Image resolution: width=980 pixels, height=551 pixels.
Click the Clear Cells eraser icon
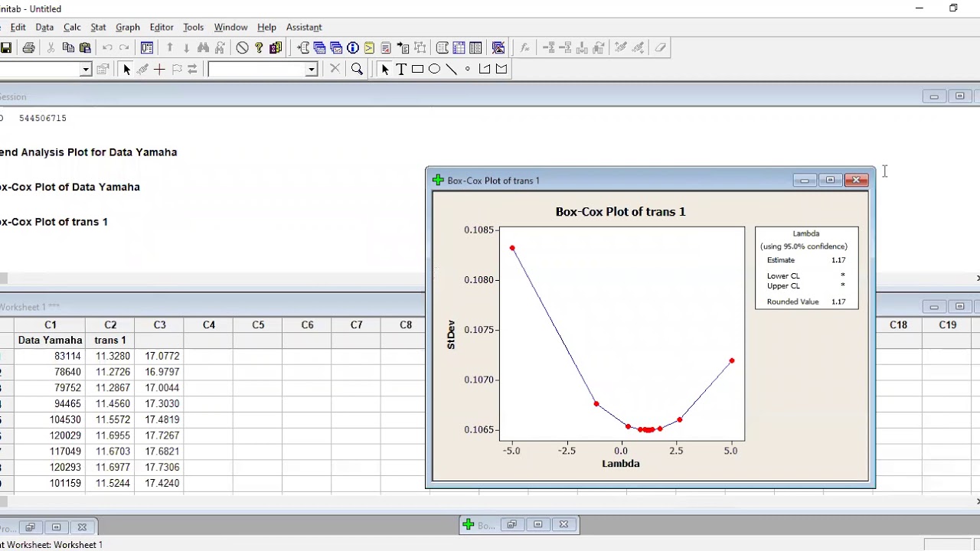click(x=660, y=47)
